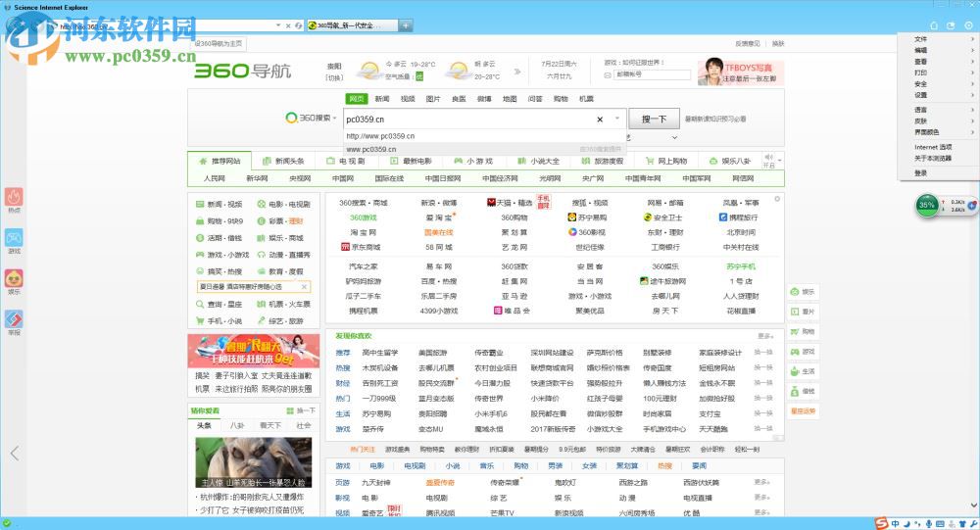Collapse sidebar with left arrow chevron
The width and height of the screenshot is (980, 530).
[x=15, y=454]
